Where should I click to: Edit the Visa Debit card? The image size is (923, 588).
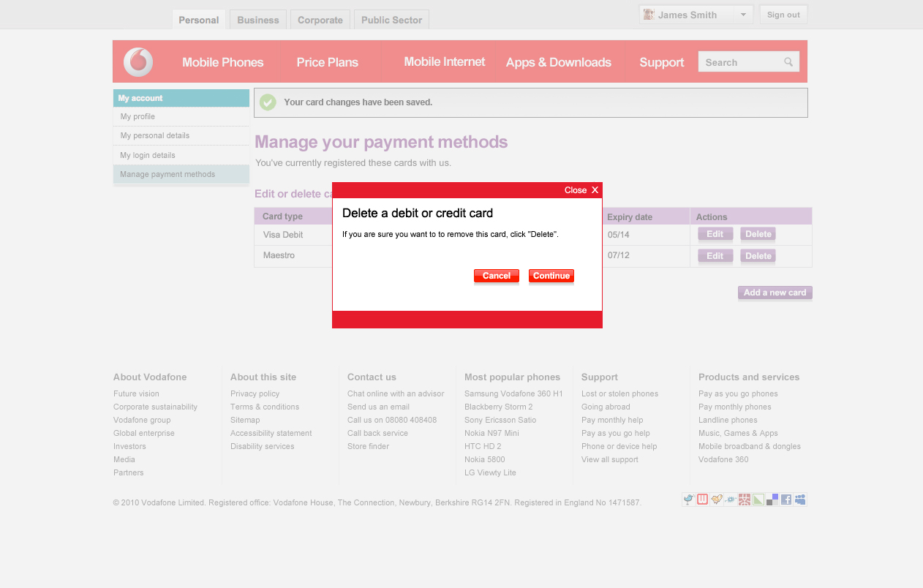pyautogui.click(x=715, y=234)
